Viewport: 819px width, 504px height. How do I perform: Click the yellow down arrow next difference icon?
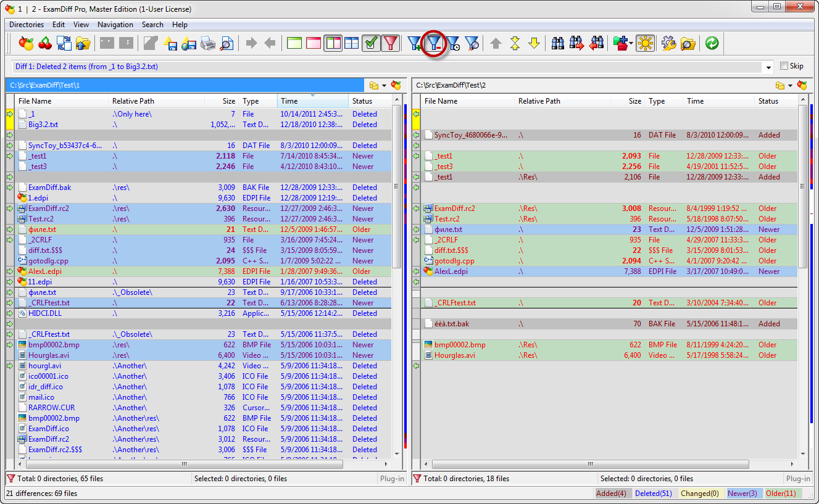pyautogui.click(x=534, y=43)
